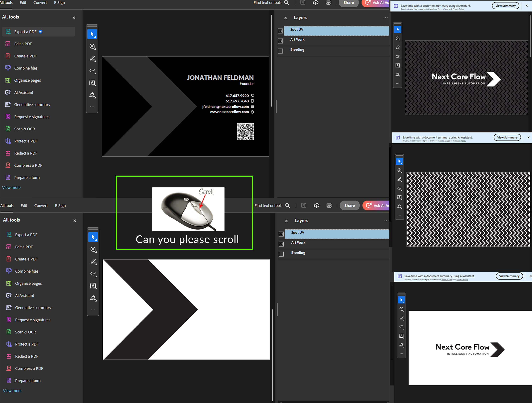
Task: Open the E-Sign menu in the upper menu bar
Action: click(x=59, y=3)
